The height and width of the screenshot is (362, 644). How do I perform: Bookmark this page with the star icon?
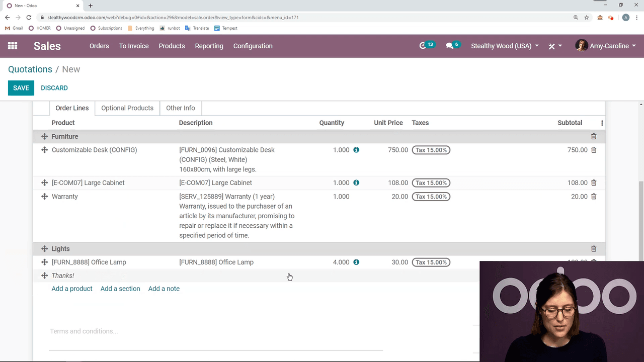click(587, 17)
